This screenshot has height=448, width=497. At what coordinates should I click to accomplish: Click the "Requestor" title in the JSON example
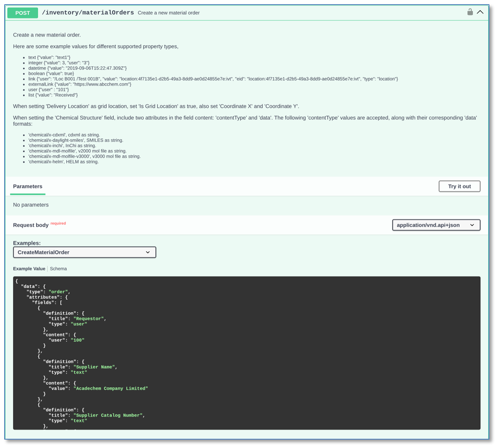point(89,319)
